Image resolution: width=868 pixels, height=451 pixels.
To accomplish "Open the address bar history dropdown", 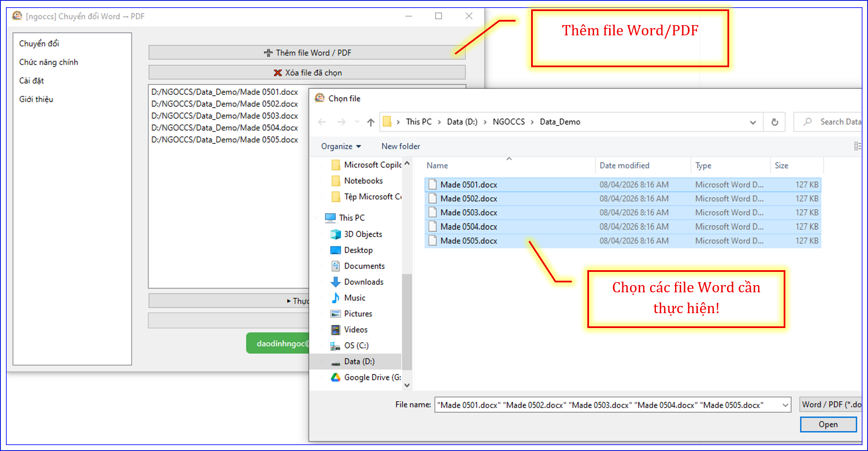I will (x=753, y=123).
